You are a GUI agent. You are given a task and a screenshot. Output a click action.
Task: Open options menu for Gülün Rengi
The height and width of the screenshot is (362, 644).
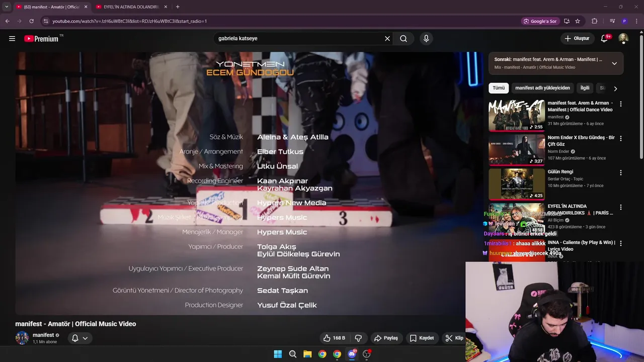pyautogui.click(x=620, y=172)
